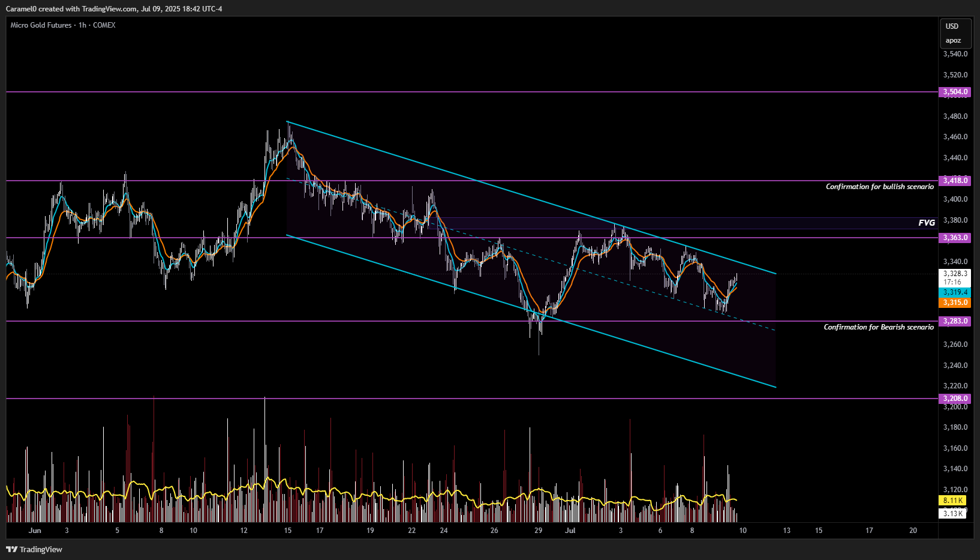Select the 3,363.0 purple price label
This screenshot has width=980, height=560.
tap(955, 238)
